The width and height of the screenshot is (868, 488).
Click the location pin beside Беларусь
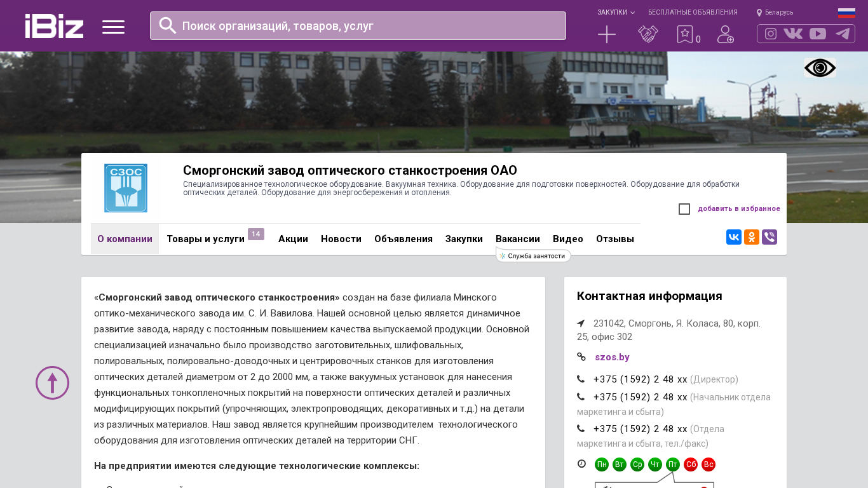pyautogui.click(x=759, y=13)
